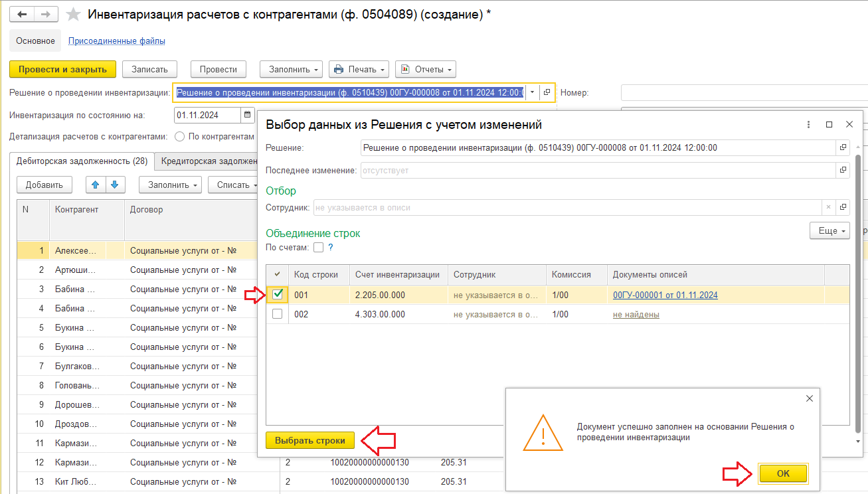
Task: Click the не найдены link
Action: (636, 314)
